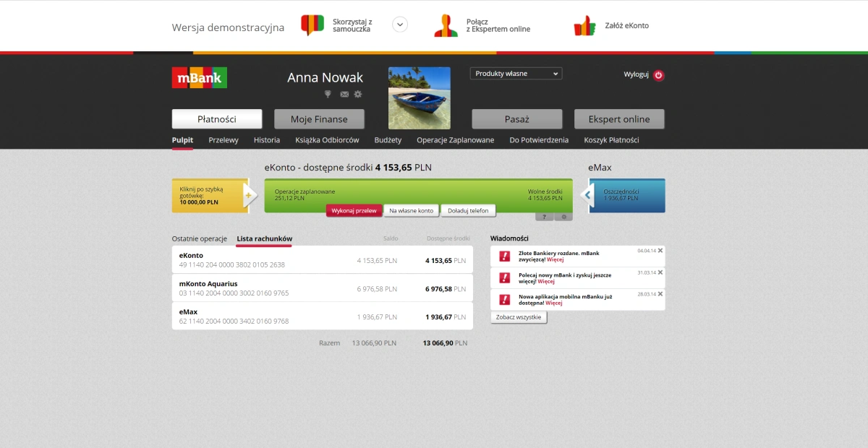The image size is (868, 448).
Task: Open the envelope messages icon under Anna Nowak
Action: [344, 95]
